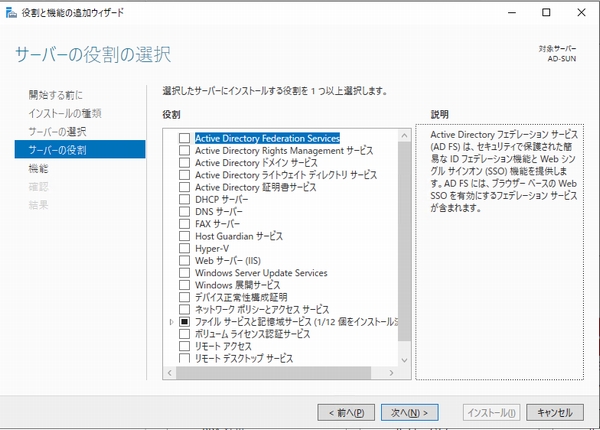600x430 pixels.
Task: Expand ファイル サービスと記憶域サービス tree node
Action: (x=171, y=322)
